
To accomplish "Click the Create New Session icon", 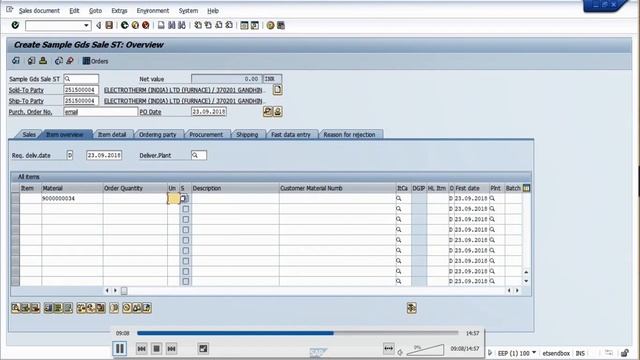I will point(244,25).
